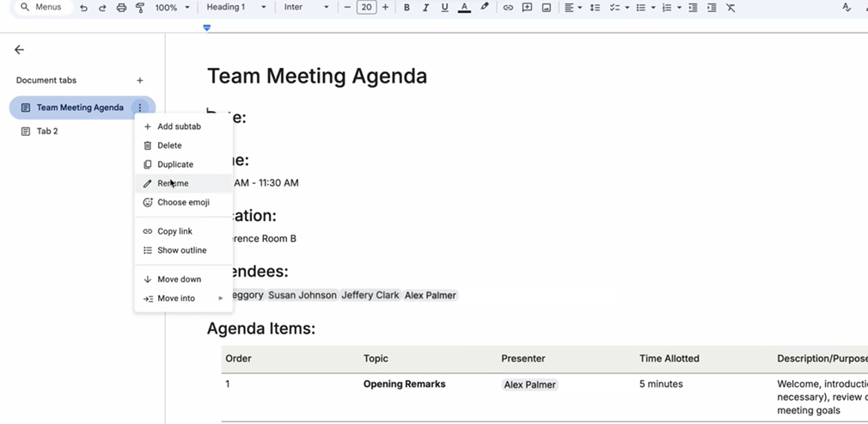
Task: Click the decrease indent icon
Action: (693, 8)
